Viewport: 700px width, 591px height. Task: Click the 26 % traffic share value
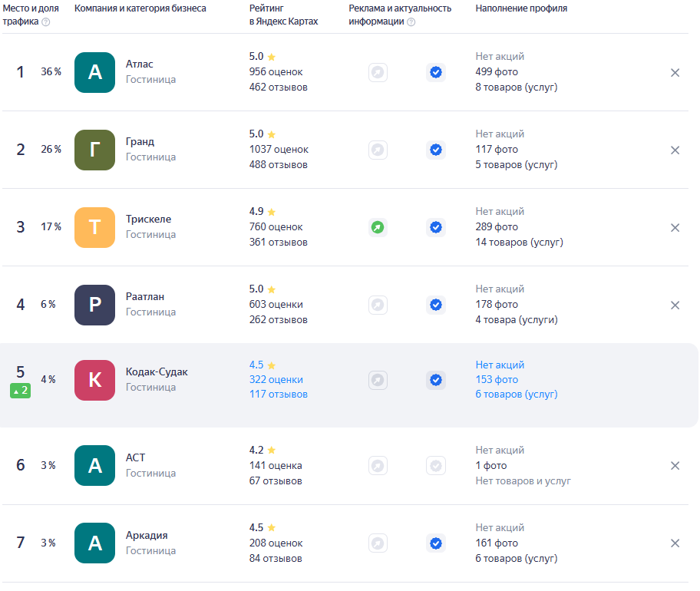coord(51,150)
